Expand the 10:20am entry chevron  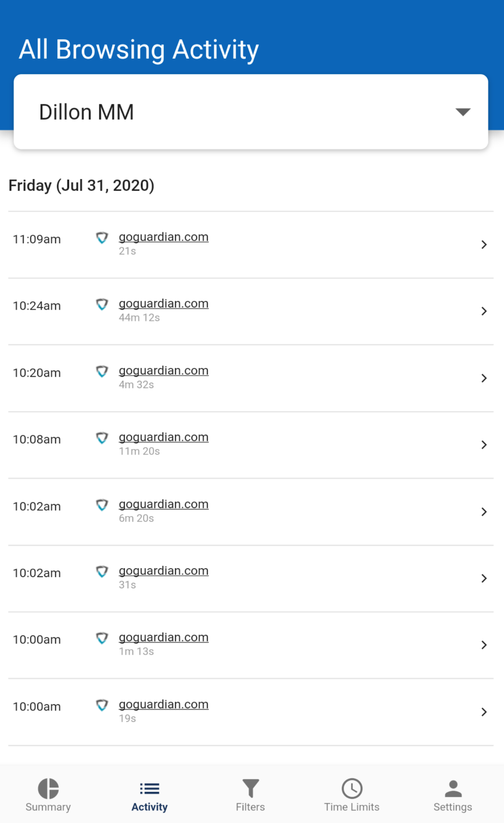click(x=484, y=378)
